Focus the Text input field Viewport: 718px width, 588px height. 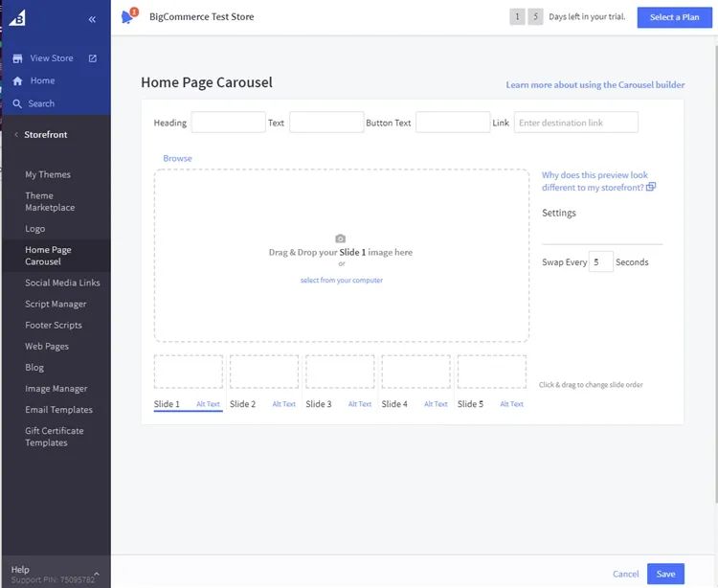[326, 123]
